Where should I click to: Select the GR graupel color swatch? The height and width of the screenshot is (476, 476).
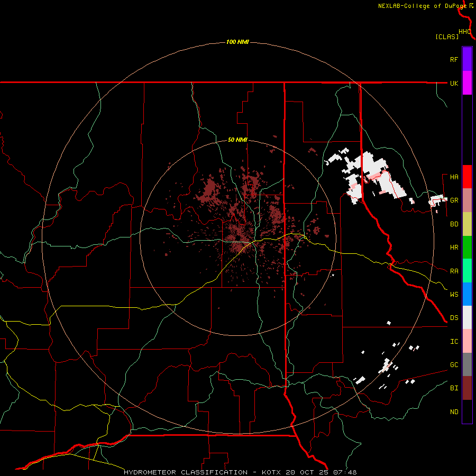point(467,200)
